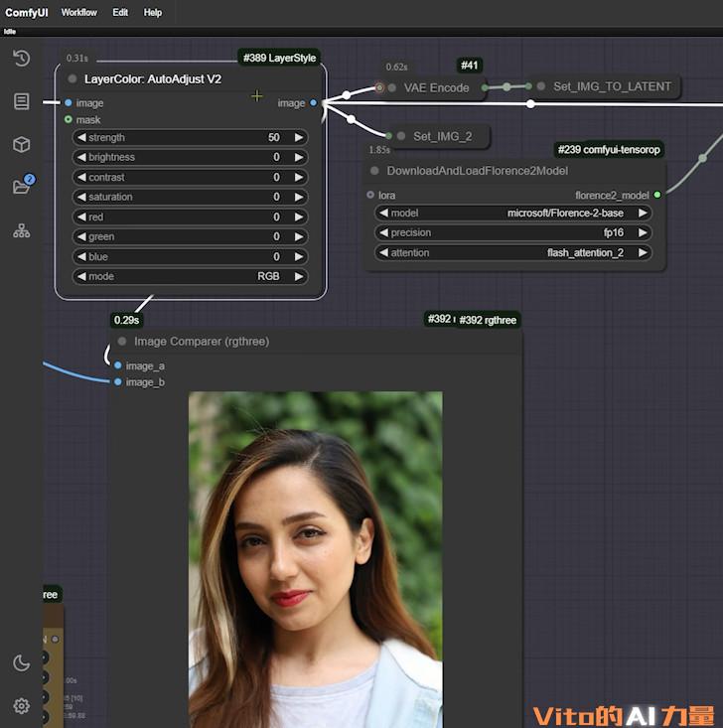Switch mode to previous option
723x728 pixels.
point(81,277)
